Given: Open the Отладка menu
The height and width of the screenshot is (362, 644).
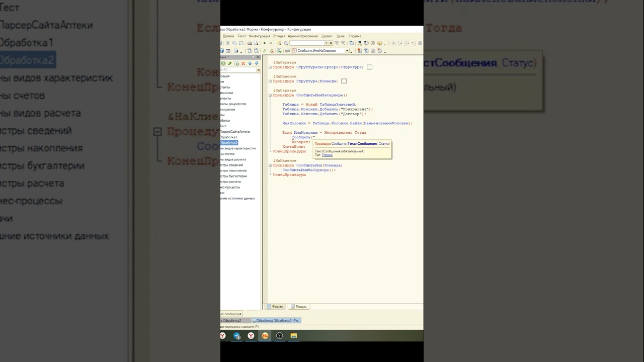Looking at the screenshot, I should (x=279, y=36).
